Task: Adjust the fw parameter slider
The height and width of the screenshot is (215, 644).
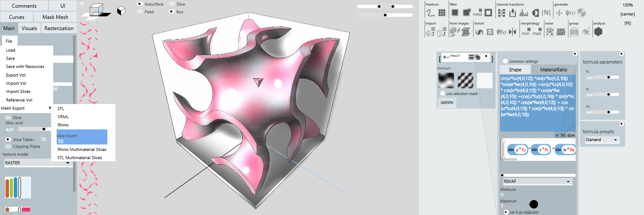Action: pos(606,112)
